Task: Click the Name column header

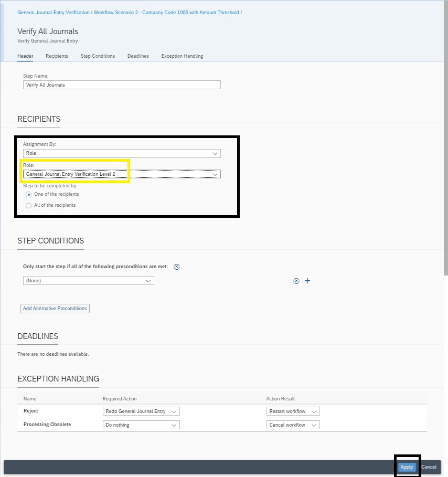Action: 30,399
